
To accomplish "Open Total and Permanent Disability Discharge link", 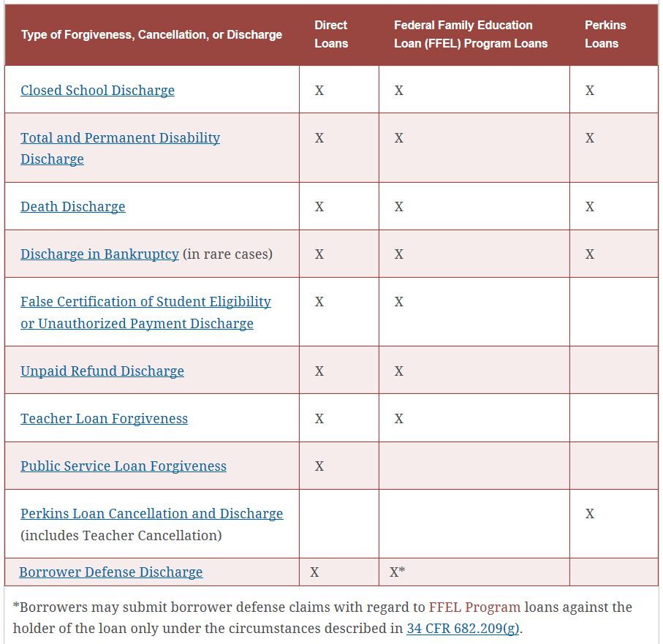I will 120,138.
